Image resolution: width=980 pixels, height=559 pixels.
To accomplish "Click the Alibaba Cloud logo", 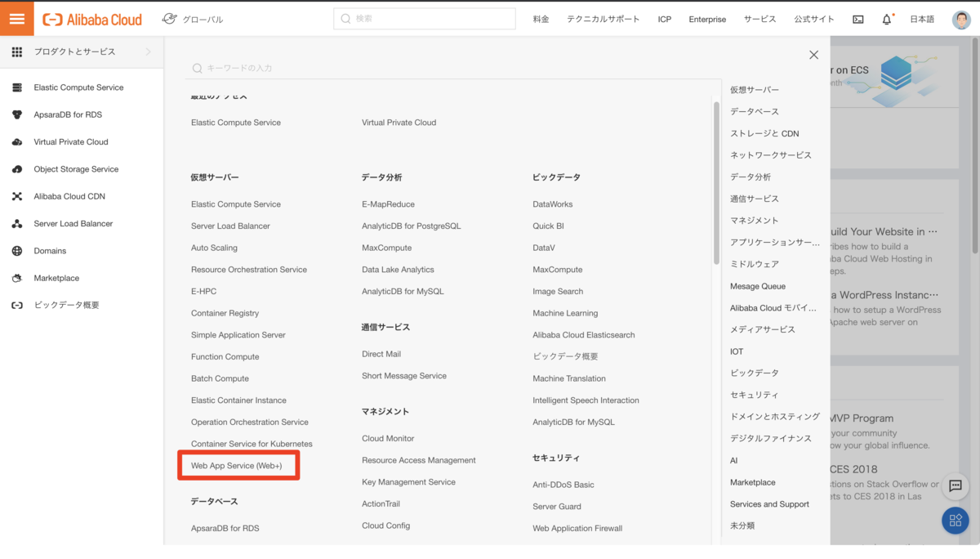I will click(x=92, y=19).
